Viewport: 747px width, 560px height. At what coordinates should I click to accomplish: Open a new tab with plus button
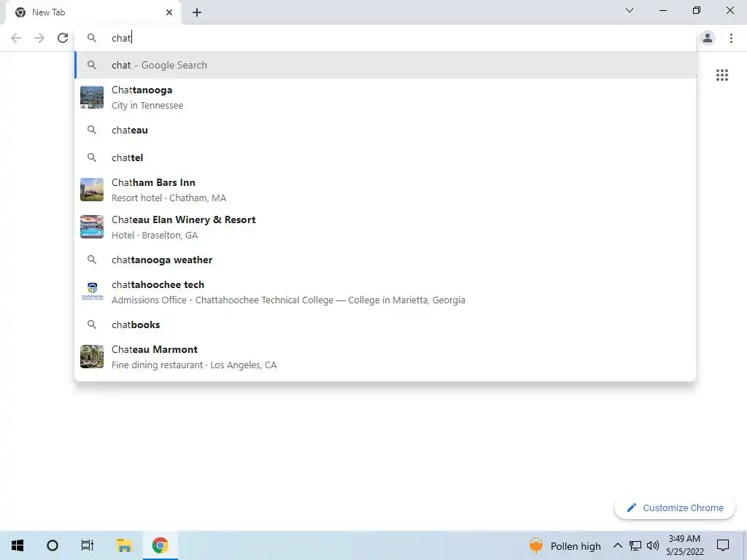197,12
